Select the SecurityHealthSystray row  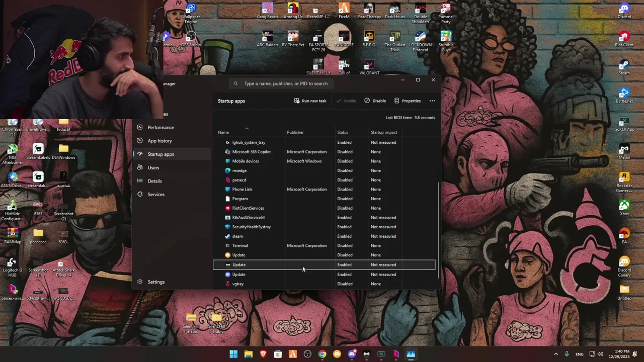pos(324,227)
